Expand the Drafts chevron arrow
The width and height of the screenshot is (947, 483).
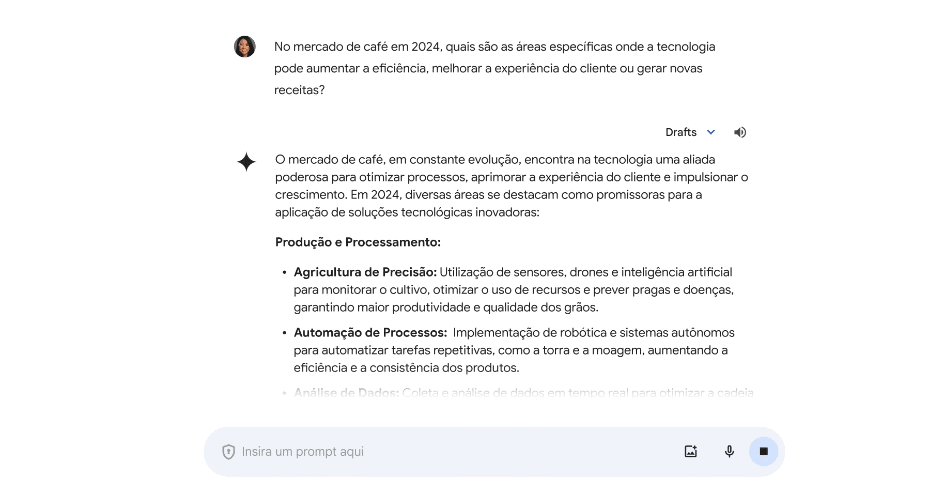pyautogui.click(x=711, y=132)
